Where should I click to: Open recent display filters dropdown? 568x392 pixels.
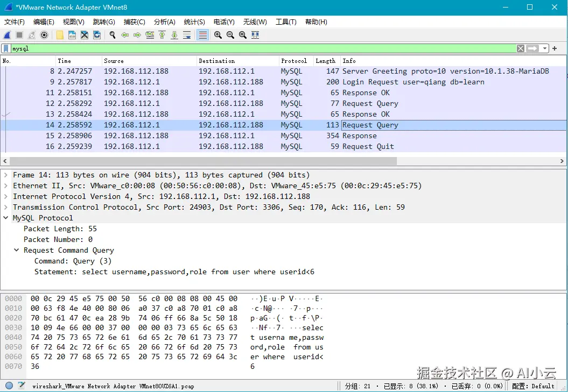[544, 48]
